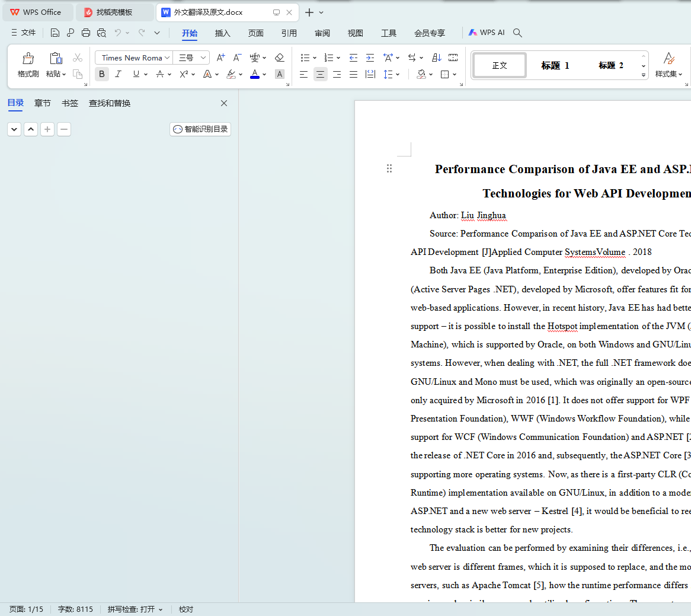Switch to the 插入 Insert tab
691x616 pixels.
(x=223, y=33)
